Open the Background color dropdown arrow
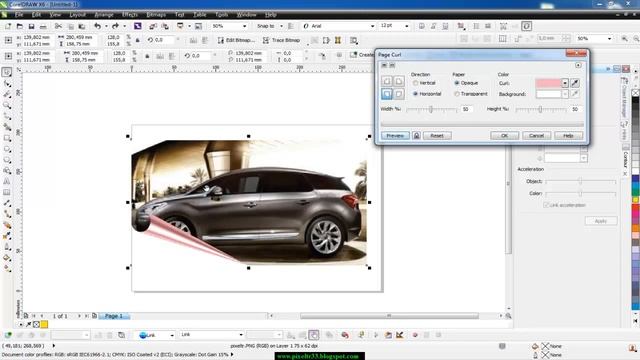640x360 pixels. pyautogui.click(x=565, y=94)
